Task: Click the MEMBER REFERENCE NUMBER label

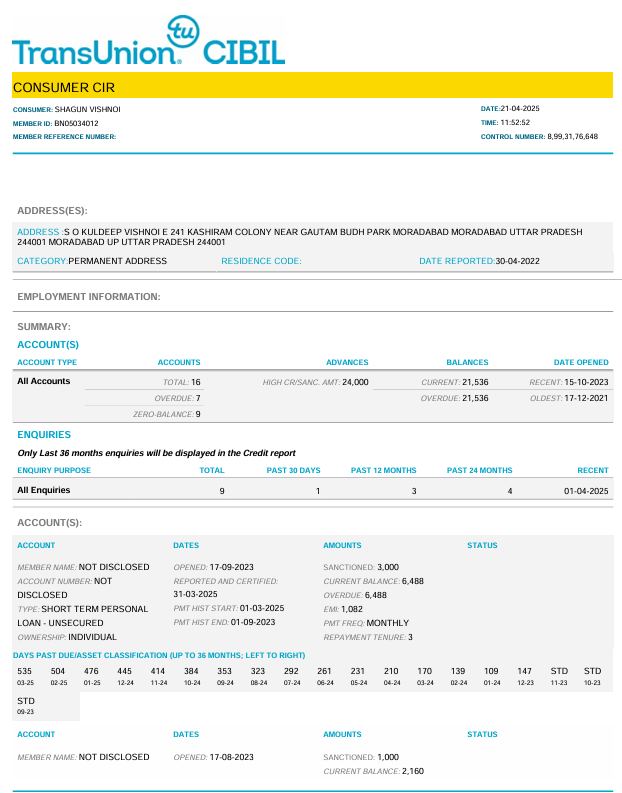Action: [64, 137]
